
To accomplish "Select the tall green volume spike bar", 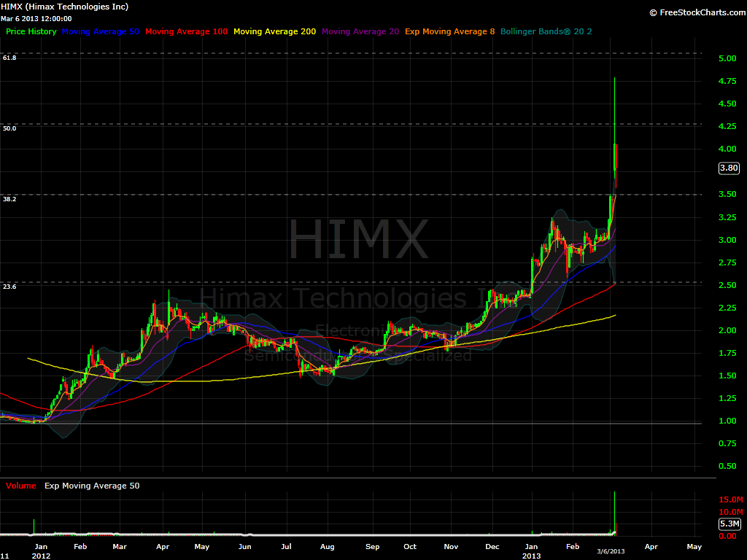I will coord(615,510).
